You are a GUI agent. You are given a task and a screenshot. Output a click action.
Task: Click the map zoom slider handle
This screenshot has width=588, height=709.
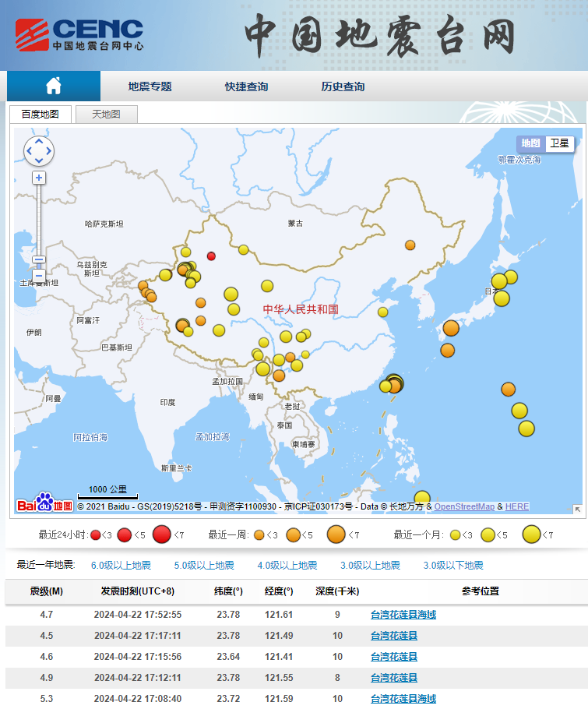pyautogui.click(x=39, y=261)
